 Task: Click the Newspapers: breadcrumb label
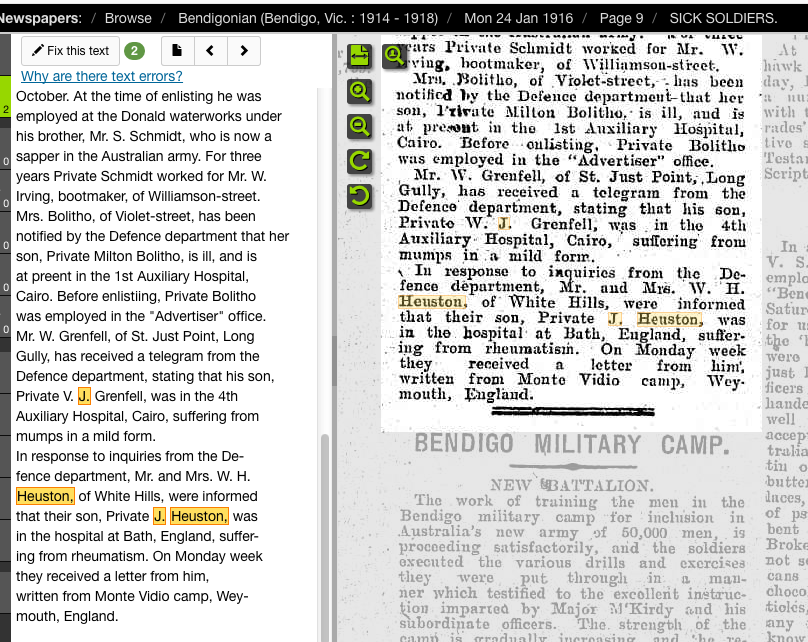pos(41,19)
